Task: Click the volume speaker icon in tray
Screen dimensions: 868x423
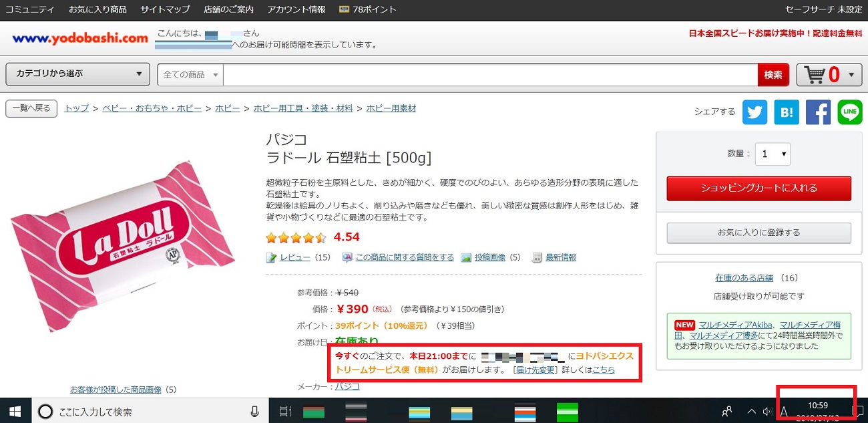Action: [768, 411]
